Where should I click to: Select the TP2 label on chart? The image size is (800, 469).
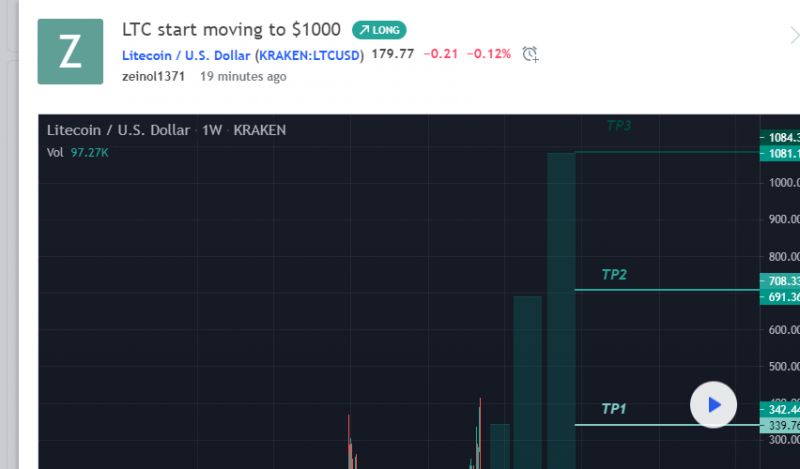(x=615, y=274)
